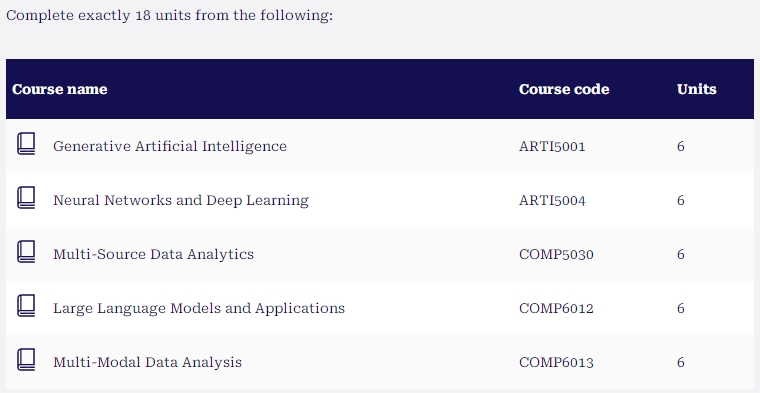Open the Generative Artificial Intelligence course
The image size is (760, 393).
coord(170,146)
